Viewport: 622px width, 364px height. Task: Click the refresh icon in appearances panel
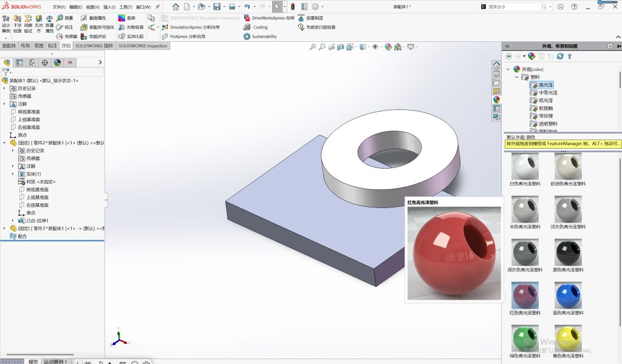pos(560,56)
